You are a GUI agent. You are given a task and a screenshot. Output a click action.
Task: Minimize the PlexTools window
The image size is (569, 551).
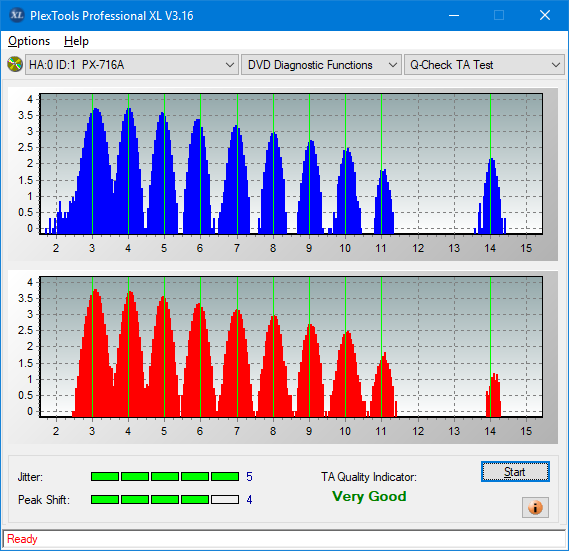pos(454,15)
